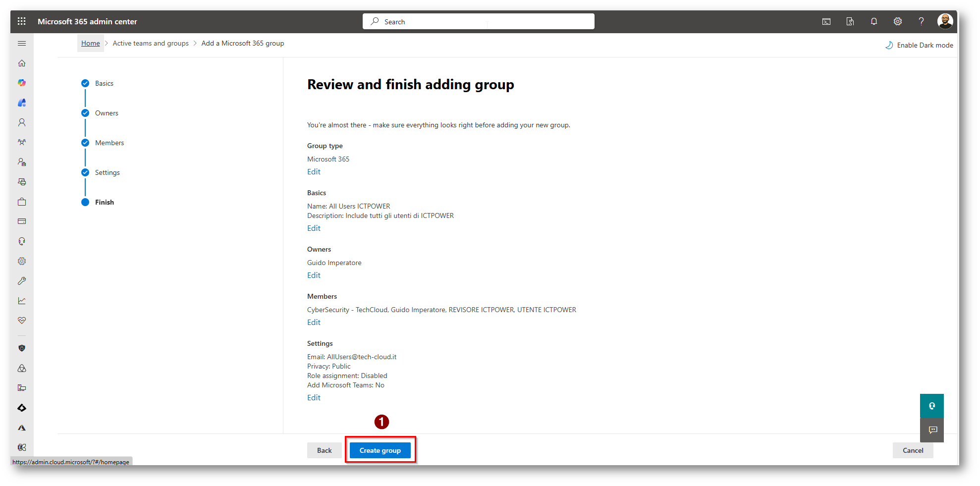Open account manager profile picture
Image resolution: width=980 pixels, height=486 pixels.
(x=945, y=21)
